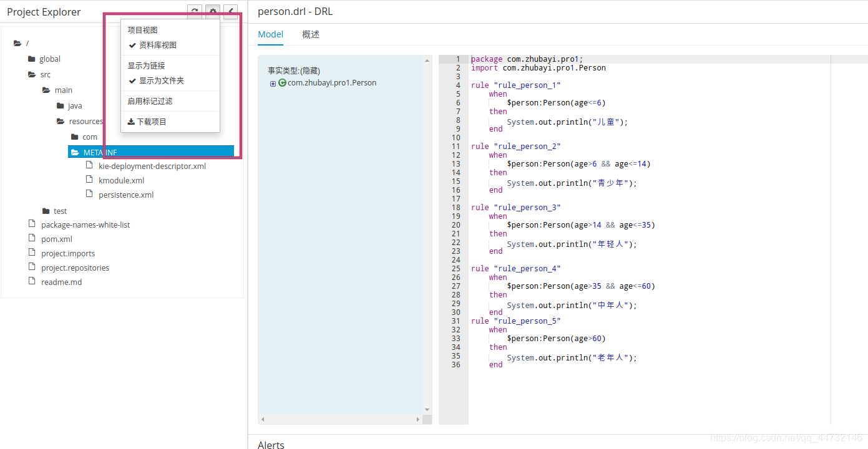Select the Model tab of person.drl
This screenshot has height=449, width=868.
[x=270, y=34]
